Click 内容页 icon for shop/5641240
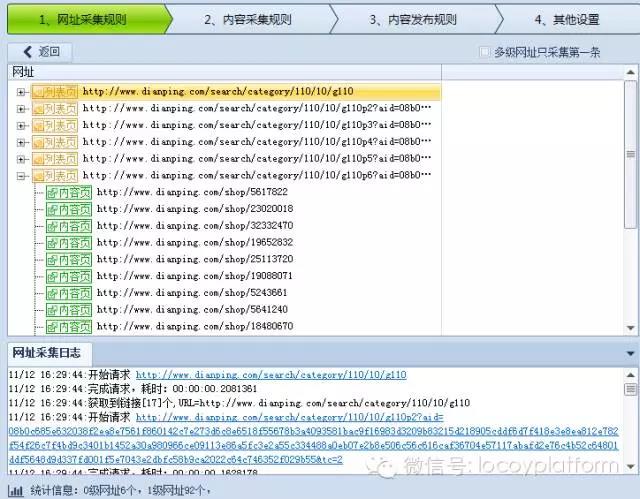The width and height of the screenshot is (640, 499). coord(69,310)
